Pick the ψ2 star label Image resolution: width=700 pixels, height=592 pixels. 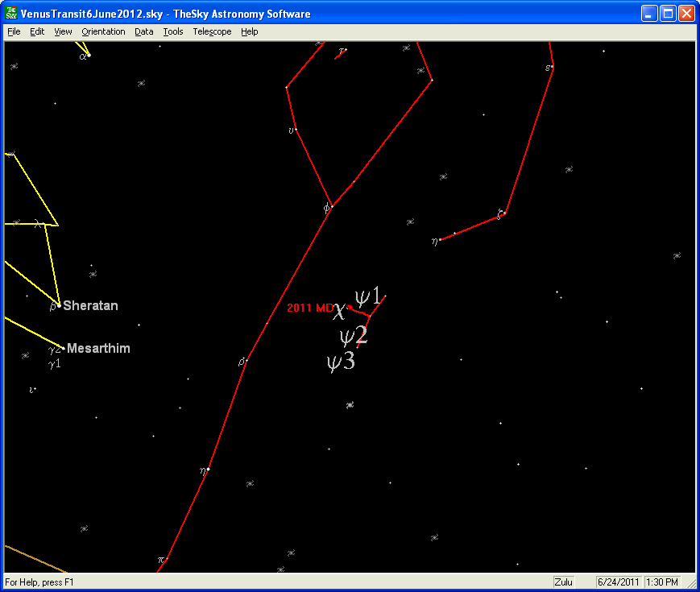point(353,336)
